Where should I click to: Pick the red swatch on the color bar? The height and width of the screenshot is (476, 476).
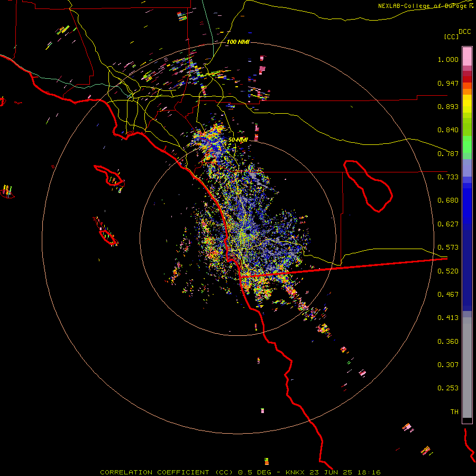pyautogui.click(x=467, y=79)
